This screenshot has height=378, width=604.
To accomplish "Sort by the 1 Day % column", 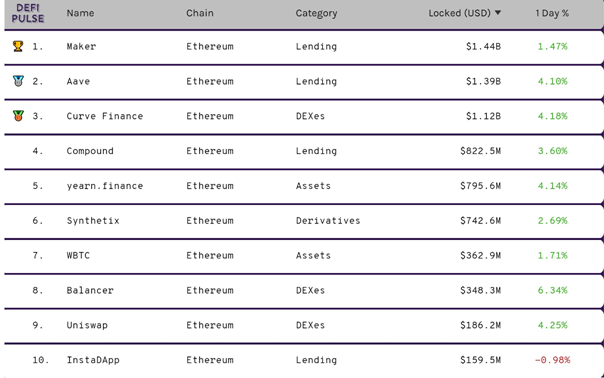I will (552, 13).
